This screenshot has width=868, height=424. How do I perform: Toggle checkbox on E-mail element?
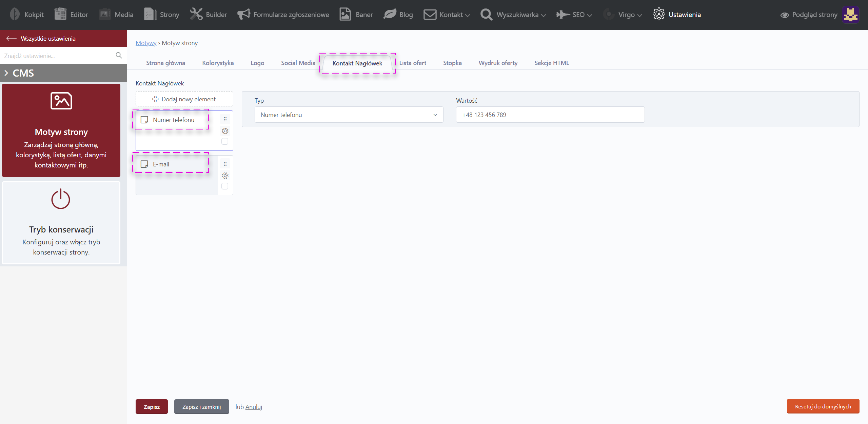pyautogui.click(x=225, y=186)
